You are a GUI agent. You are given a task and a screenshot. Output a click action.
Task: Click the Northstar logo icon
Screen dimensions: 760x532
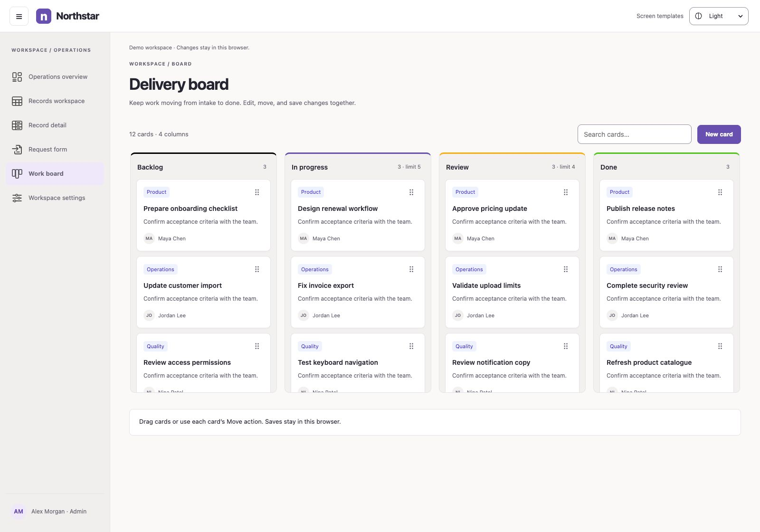[44, 16]
